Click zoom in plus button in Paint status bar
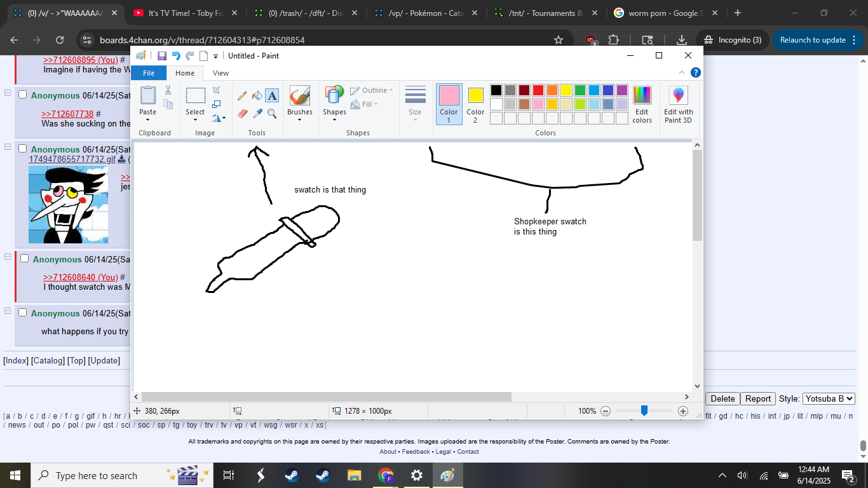868x488 pixels. coord(683,411)
